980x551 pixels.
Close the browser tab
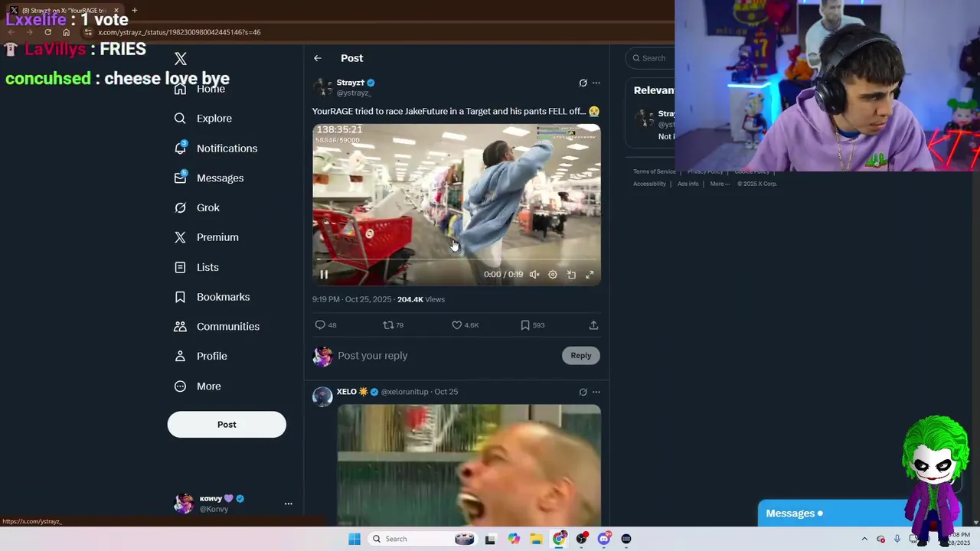pos(116,11)
